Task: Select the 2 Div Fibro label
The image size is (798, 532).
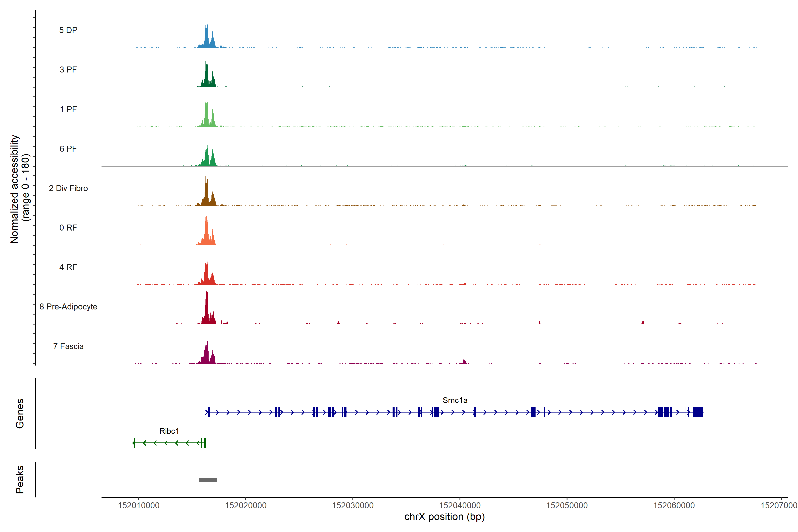Action: pyautogui.click(x=68, y=188)
